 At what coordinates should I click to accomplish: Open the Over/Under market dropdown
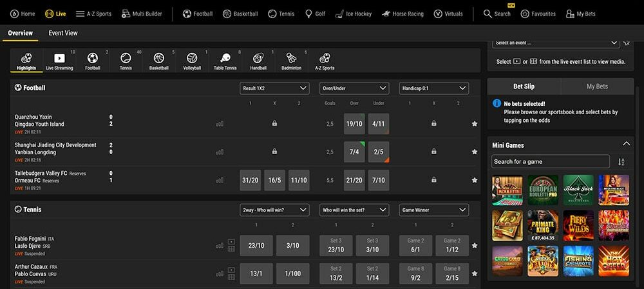[354, 88]
